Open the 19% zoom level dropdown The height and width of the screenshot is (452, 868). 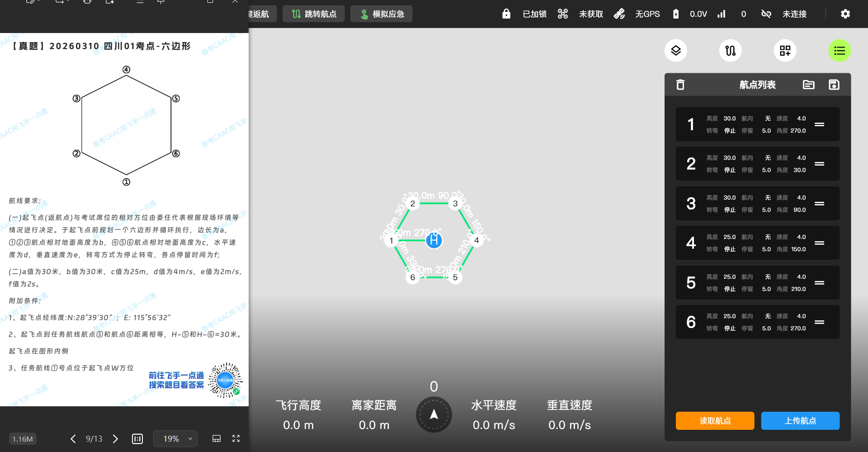click(175, 439)
